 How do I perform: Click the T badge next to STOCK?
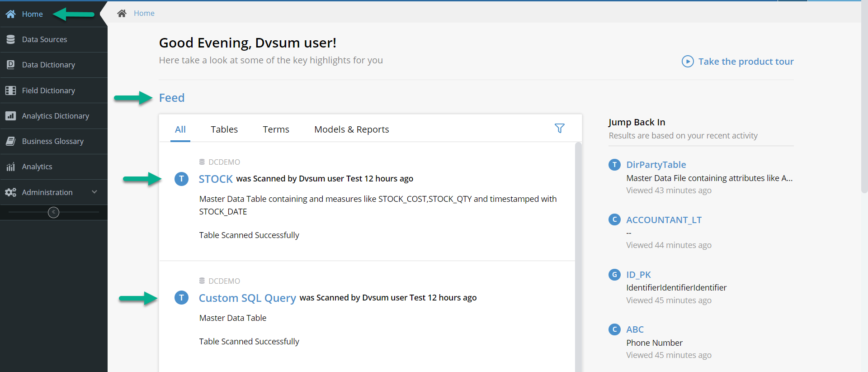[181, 179]
